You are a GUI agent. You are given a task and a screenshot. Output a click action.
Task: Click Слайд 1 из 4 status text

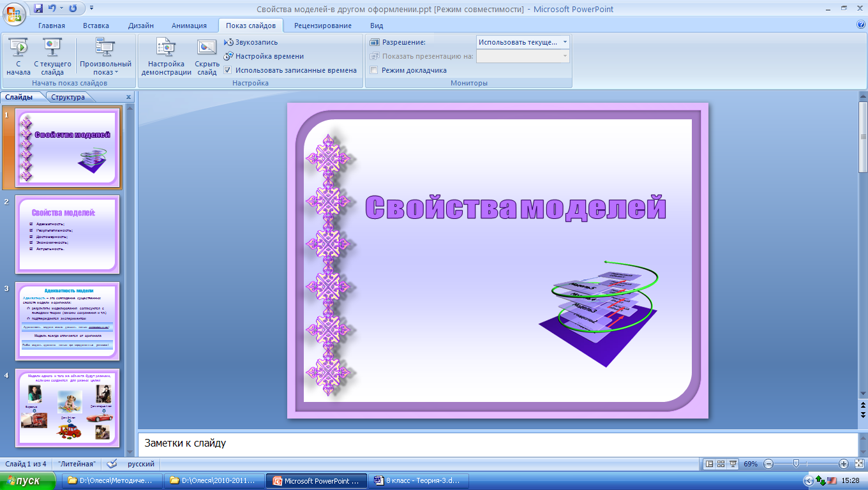(x=26, y=464)
